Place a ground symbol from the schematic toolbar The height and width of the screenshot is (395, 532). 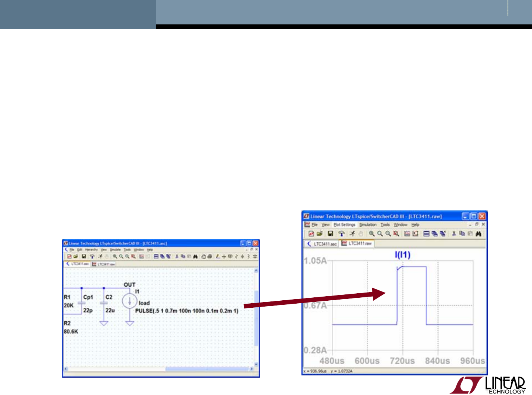(224, 256)
